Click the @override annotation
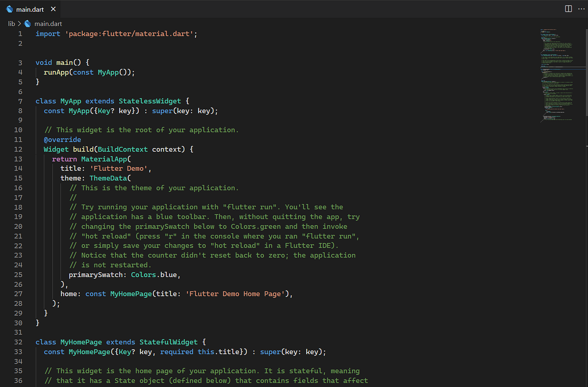588x387 pixels. pyautogui.click(x=62, y=139)
